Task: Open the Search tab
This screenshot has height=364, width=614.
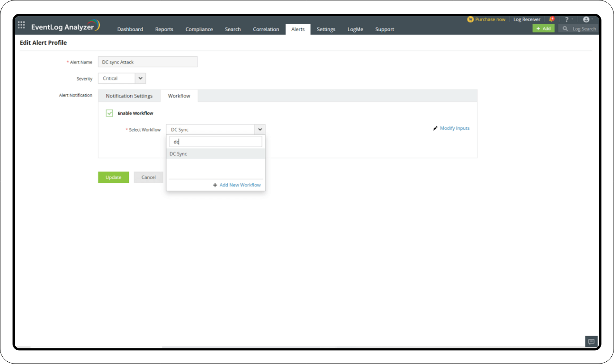Action: [x=233, y=30]
